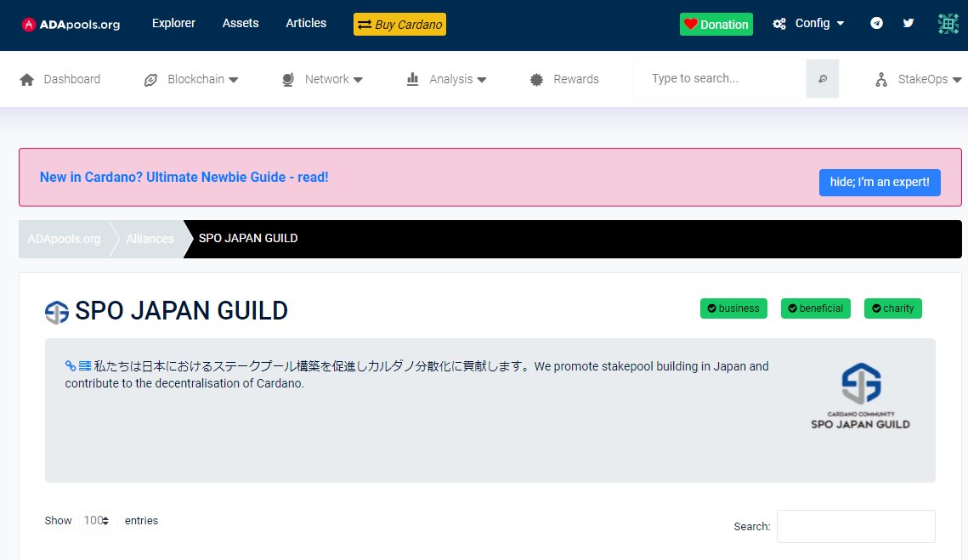Open the ADApools.org logo home link
This screenshot has width=968, height=560.
click(71, 25)
